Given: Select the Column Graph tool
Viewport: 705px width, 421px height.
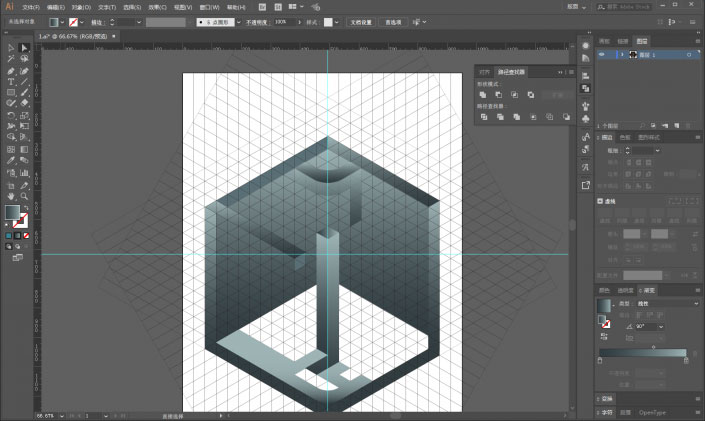Looking at the screenshot, I should pyautogui.click(x=24, y=173).
